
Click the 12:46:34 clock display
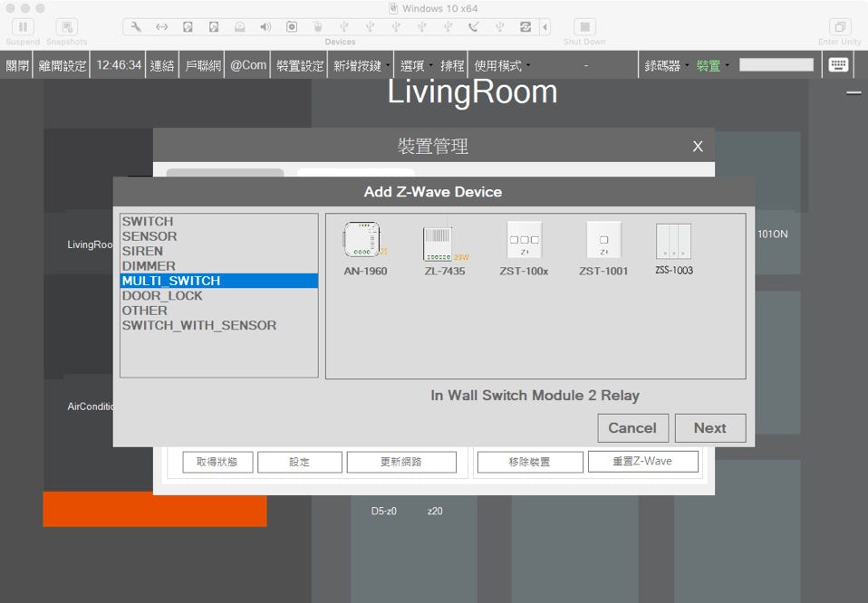click(x=119, y=65)
